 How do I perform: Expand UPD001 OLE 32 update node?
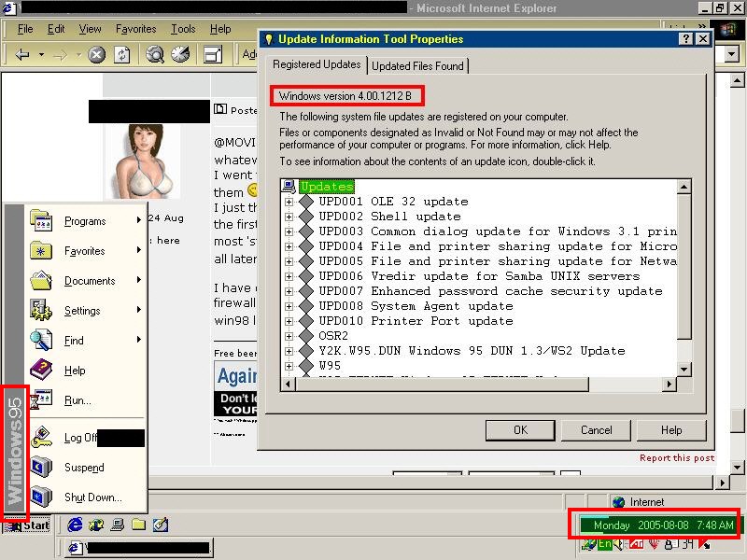[289, 202]
